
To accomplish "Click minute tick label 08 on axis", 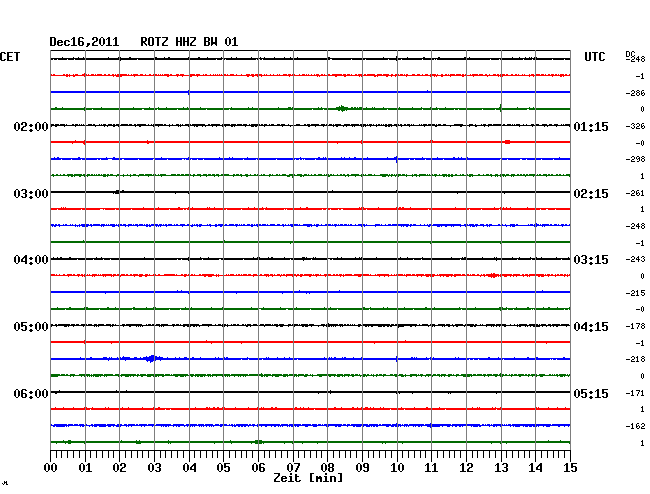I will click(327, 468).
